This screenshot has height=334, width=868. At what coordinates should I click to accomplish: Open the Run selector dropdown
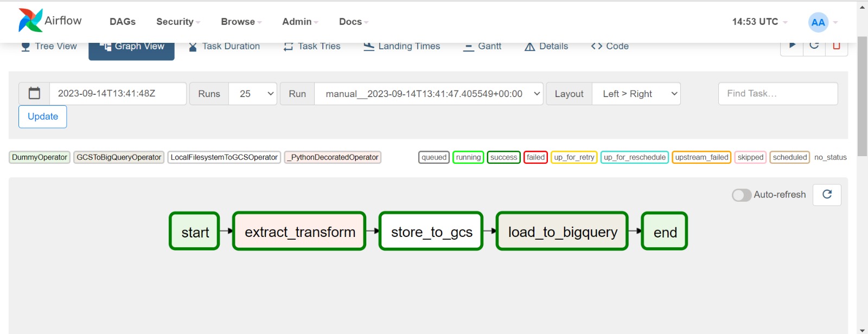(429, 94)
